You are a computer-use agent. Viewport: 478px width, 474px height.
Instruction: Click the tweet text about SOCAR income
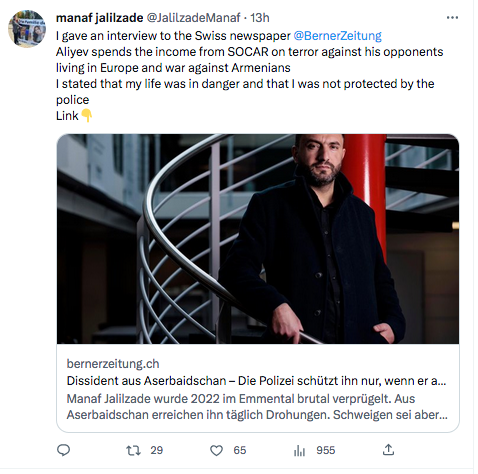click(250, 60)
